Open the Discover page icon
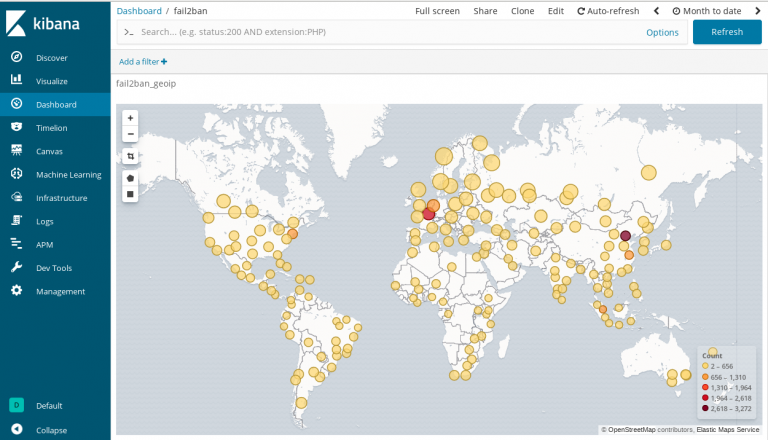This screenshot has width=768, height=440. click(16, 57)
